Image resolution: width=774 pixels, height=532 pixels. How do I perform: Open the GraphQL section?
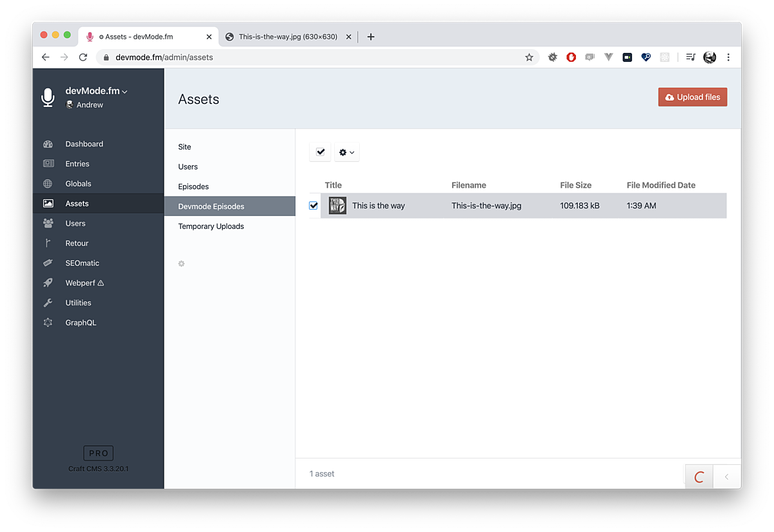81,322
